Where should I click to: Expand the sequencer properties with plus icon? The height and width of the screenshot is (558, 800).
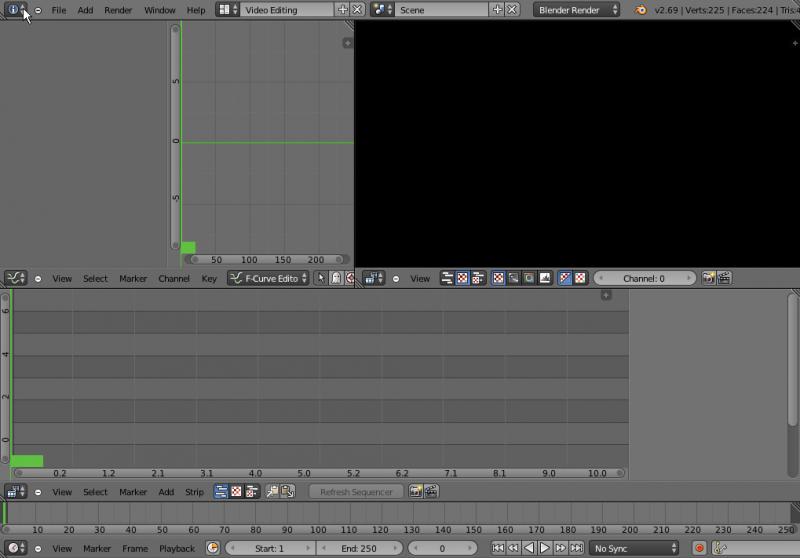(606, 295)
